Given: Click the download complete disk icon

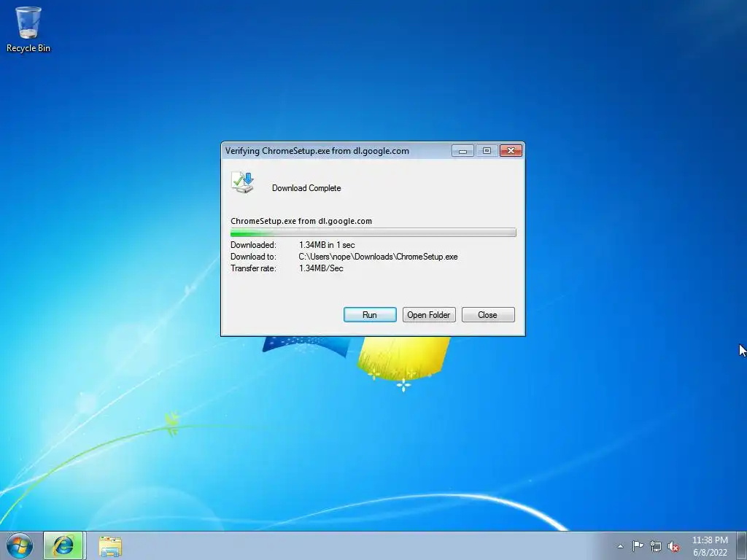Looking at the screenshot, I should click(x=242, y=183).
